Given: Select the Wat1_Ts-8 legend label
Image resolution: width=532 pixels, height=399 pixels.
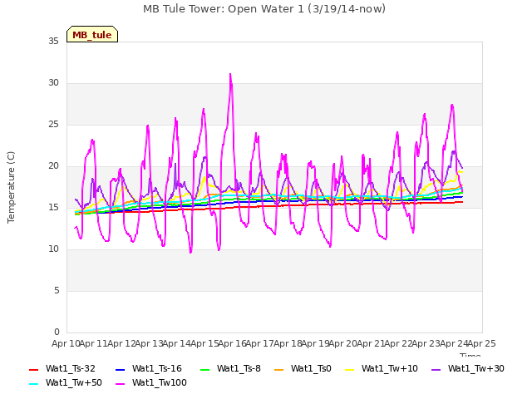Looking at the screenshot, I should tap(239, 368).
